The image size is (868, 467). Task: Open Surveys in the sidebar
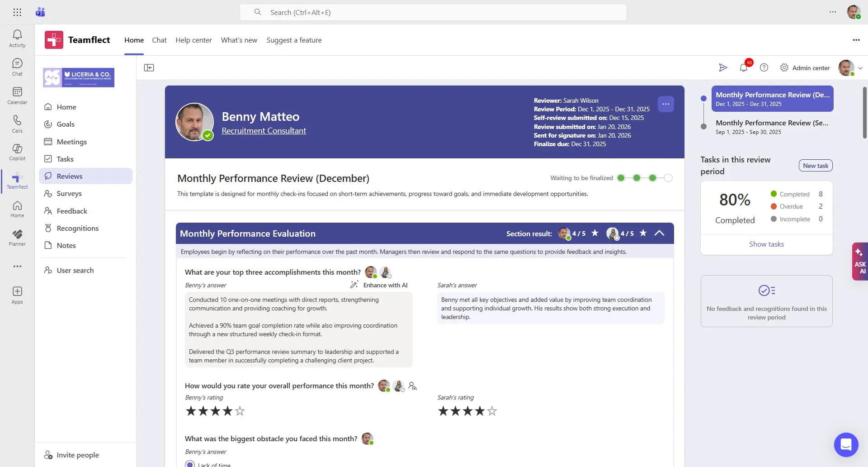pos(85,193)
